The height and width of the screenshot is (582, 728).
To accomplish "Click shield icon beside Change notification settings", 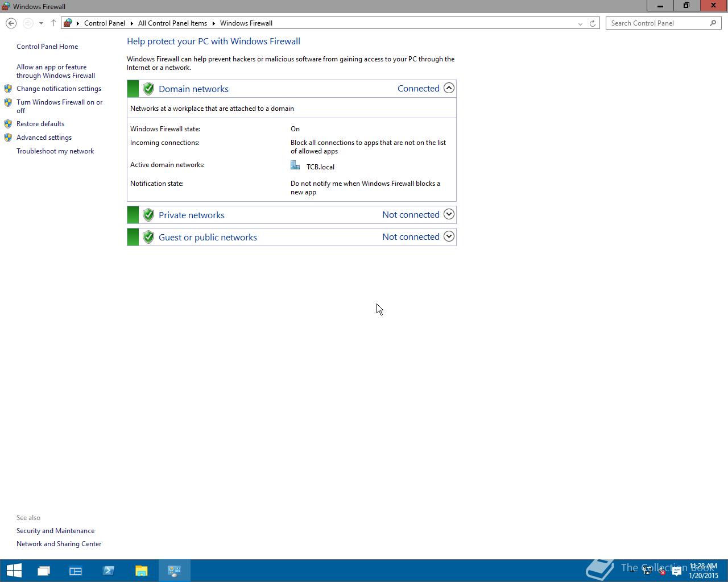I will pos(8,89).
